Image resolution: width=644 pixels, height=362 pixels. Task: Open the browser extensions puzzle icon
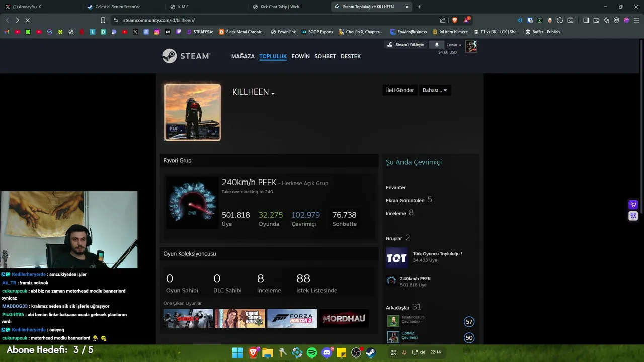click(x=560, y=20)
